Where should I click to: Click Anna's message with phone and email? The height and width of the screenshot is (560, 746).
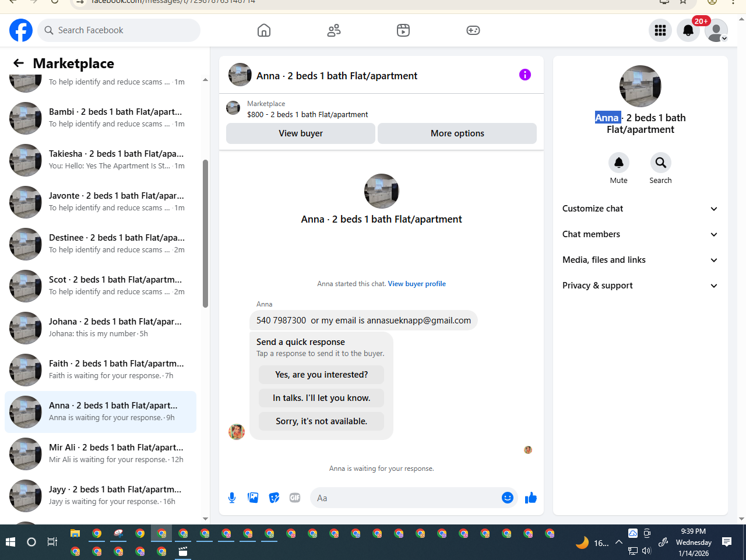coord(364,320)
